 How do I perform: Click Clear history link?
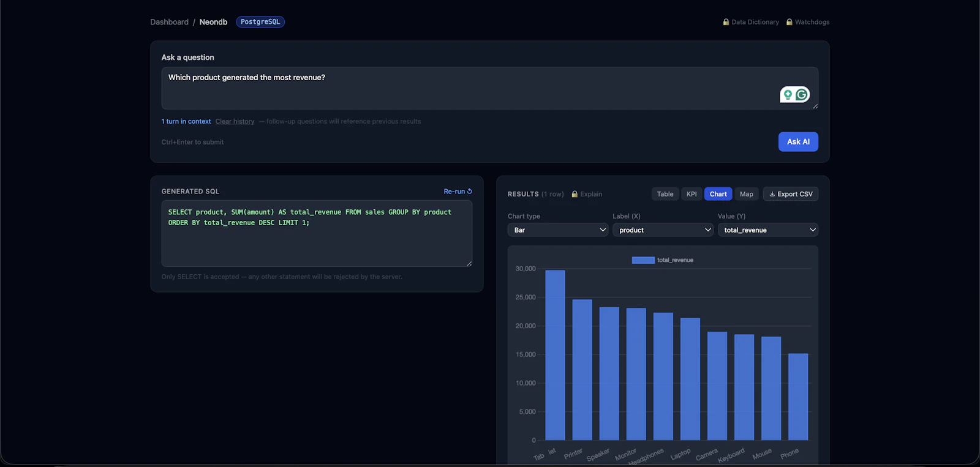point(235,121)
